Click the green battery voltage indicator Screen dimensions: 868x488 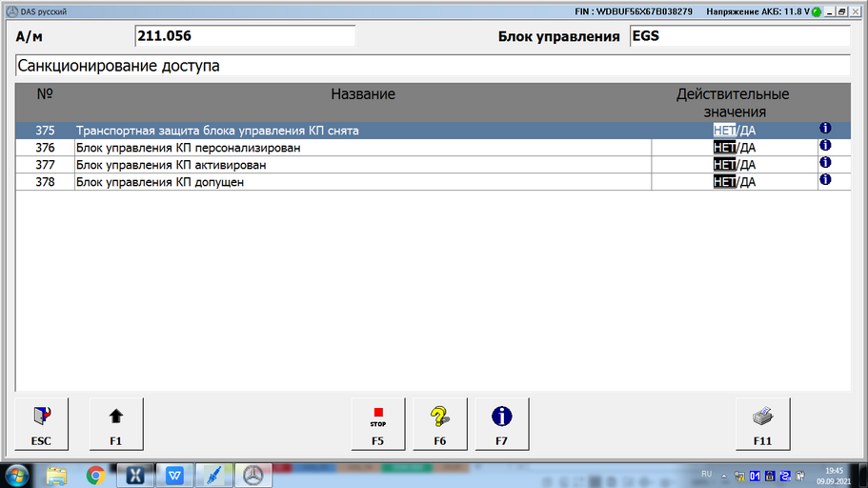pyautogui.click(x=816, y=11)
